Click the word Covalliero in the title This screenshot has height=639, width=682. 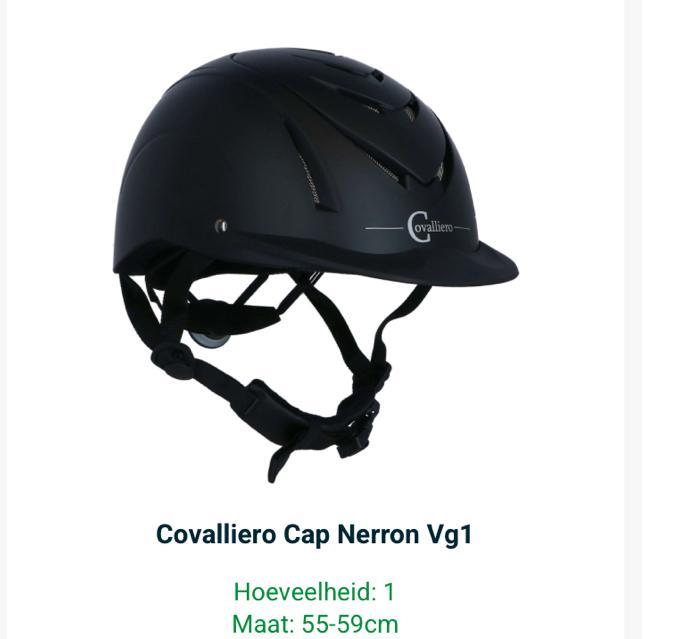(x=216, y=535)
